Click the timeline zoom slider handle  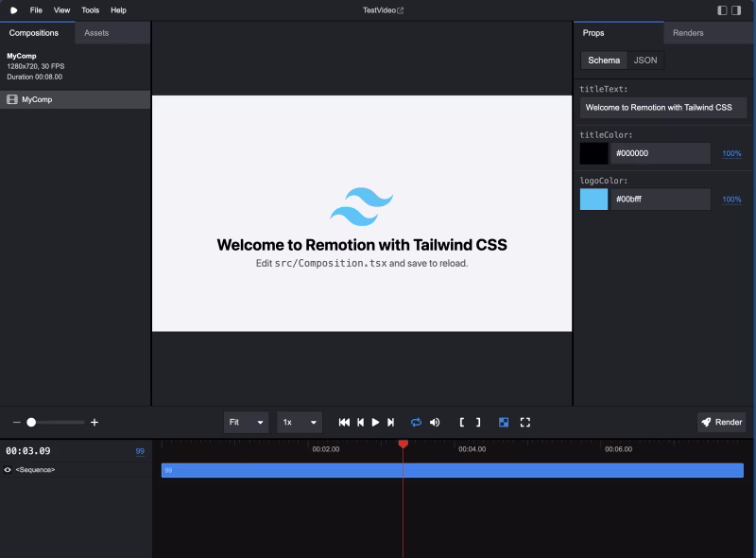coord(31,423)
